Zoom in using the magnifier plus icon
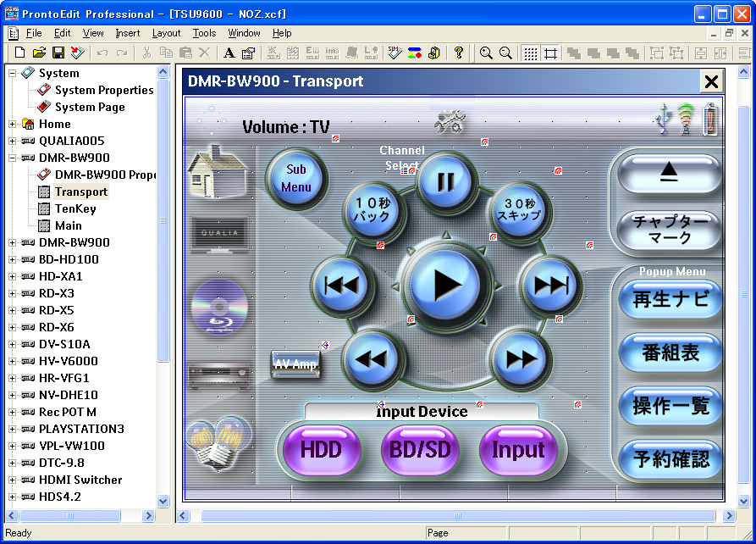The image size is (756, 544). tap(486, 53)
